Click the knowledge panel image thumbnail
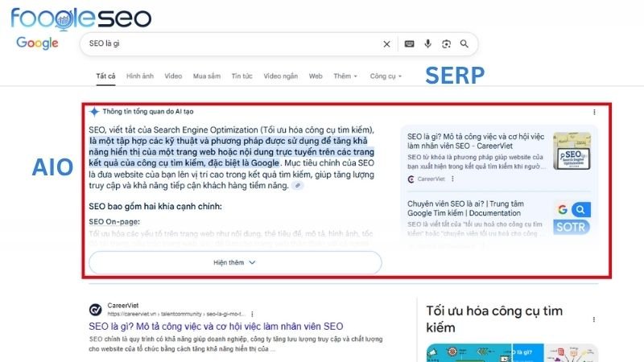The width and height of the screenshot is (644, 362). (511, 353)
